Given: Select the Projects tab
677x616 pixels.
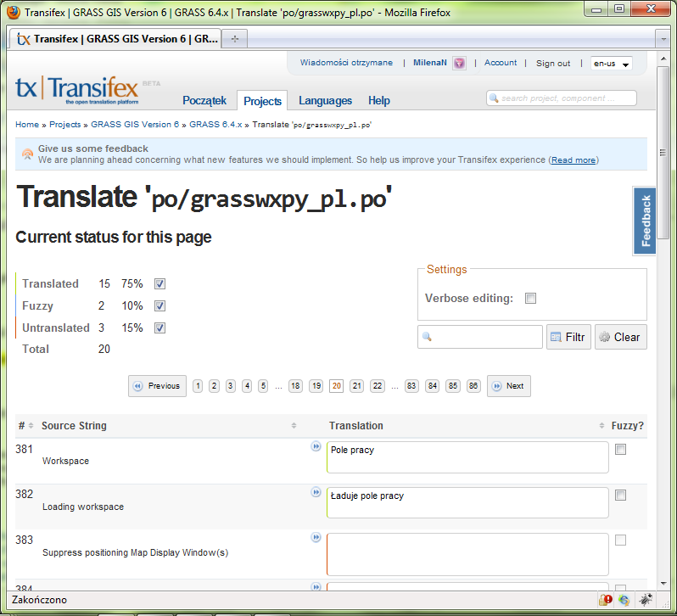Looking at the screenshot, I should pos(262,101).
